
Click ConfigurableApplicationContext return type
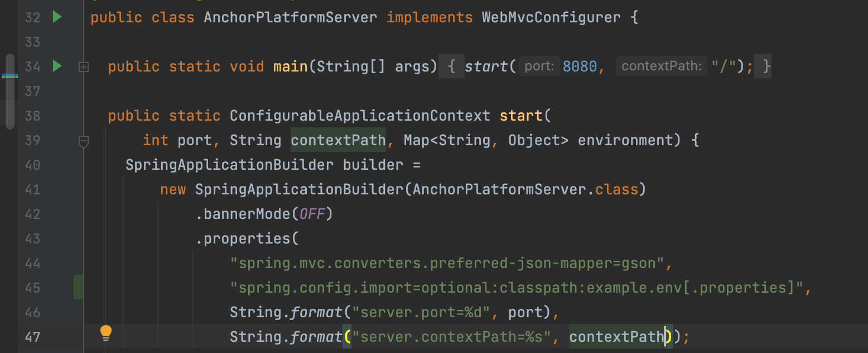360,116
